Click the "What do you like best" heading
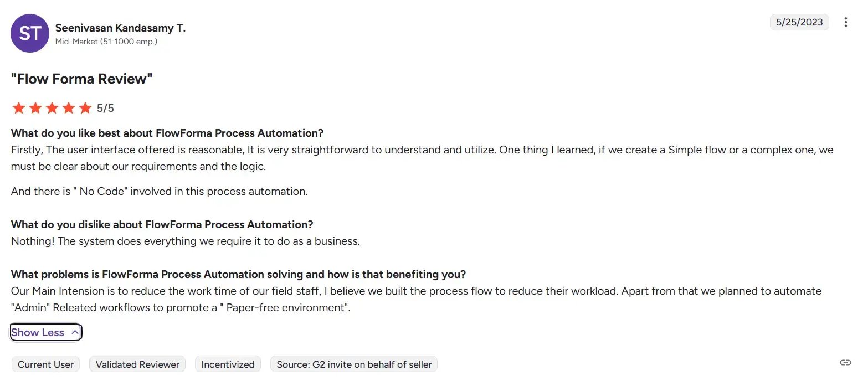 [167, 133]
